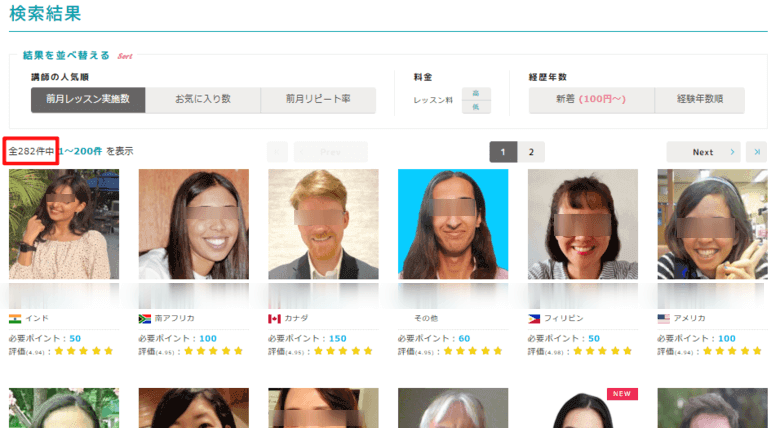Sort by お気に入り数
780x428 pixels.
tap(203, 100)
